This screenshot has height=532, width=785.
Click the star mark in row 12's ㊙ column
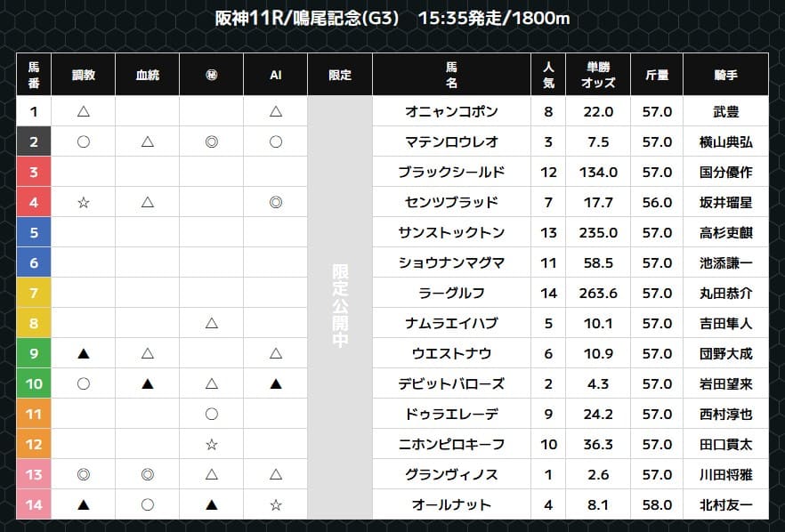pos(212,444)
